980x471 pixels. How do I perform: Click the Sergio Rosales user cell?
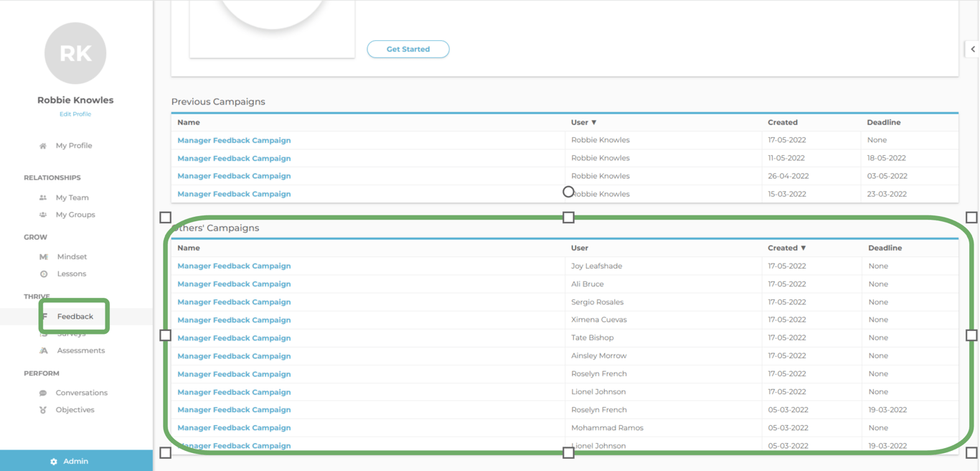pyautogui.click(x=597, y=302)
